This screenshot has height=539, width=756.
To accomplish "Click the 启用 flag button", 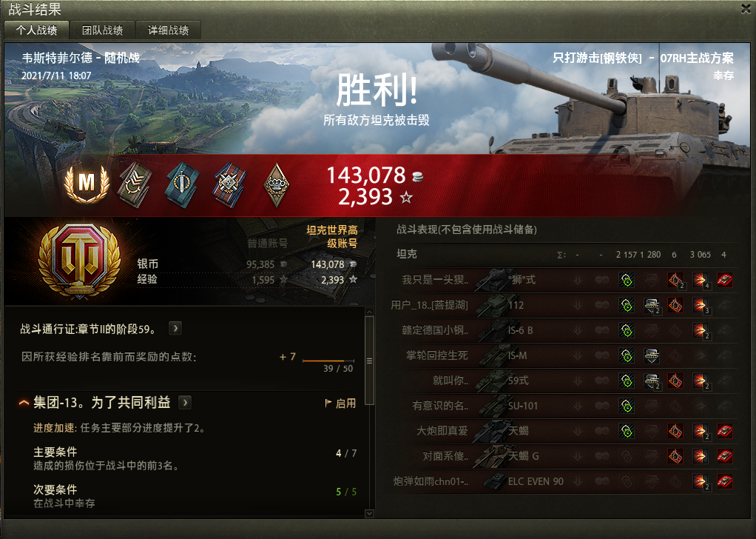I will pyautogui.click(x=340, y=404).
